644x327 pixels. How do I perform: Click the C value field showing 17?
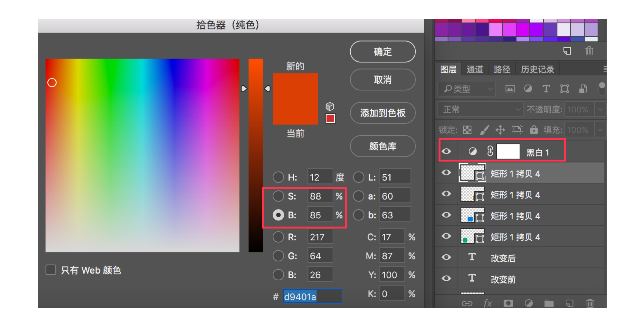point(392,237)
